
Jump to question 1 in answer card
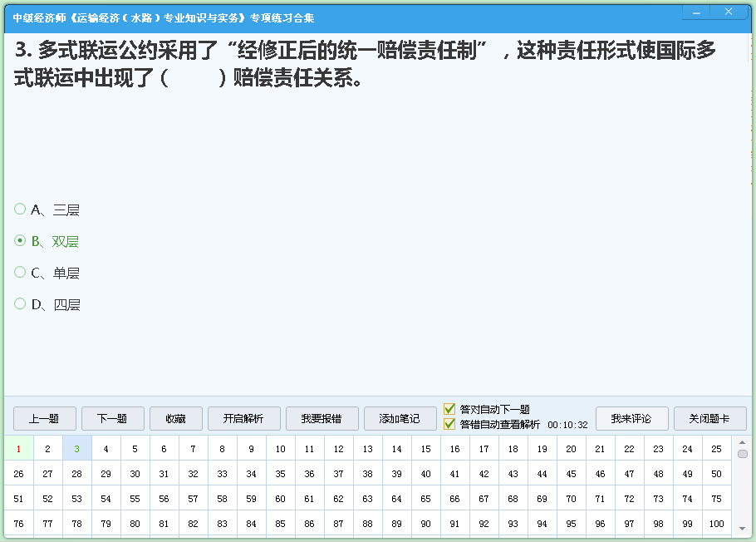[x=18, y=449]
